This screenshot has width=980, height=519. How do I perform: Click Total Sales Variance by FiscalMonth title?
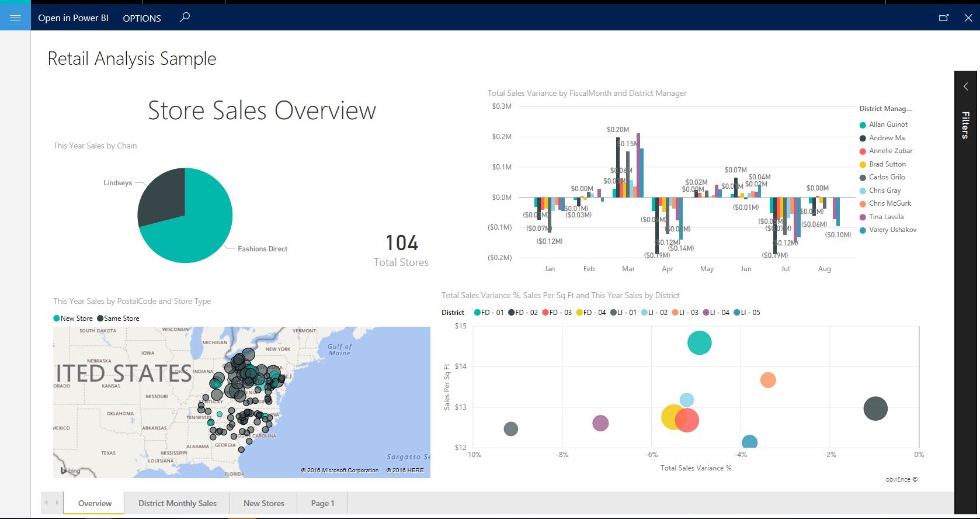click(x=587, y=93)
